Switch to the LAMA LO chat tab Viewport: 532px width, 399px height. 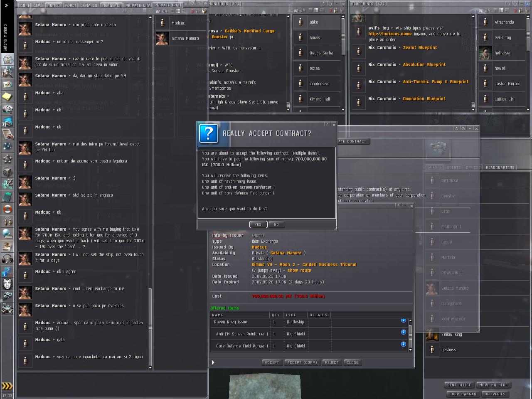point(89,5)
